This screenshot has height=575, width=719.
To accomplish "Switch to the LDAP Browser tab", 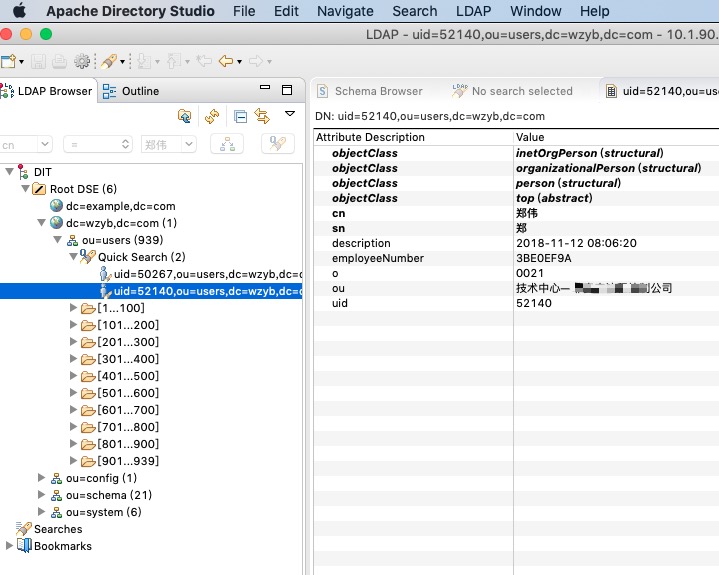I will [48, 91].
